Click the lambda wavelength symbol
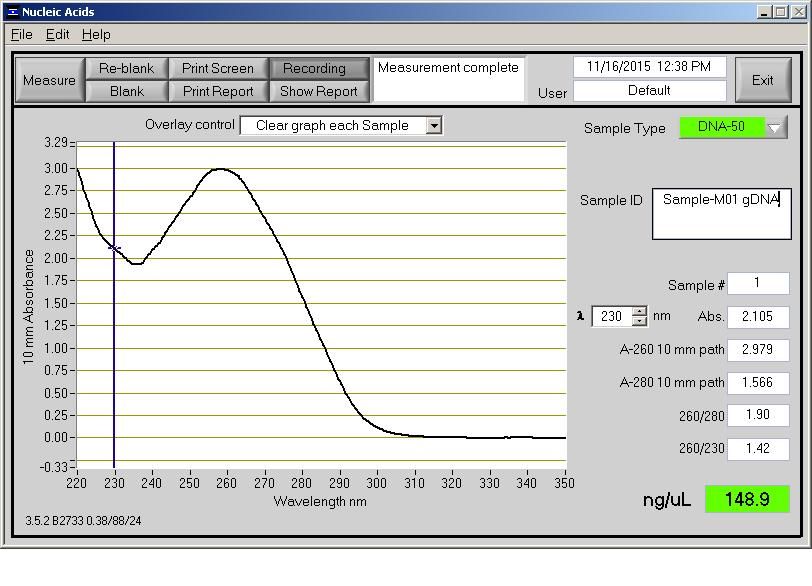Image resolution: width=812 pixels, height=586 pixels. pyautogui.click(x=581, y=316)
